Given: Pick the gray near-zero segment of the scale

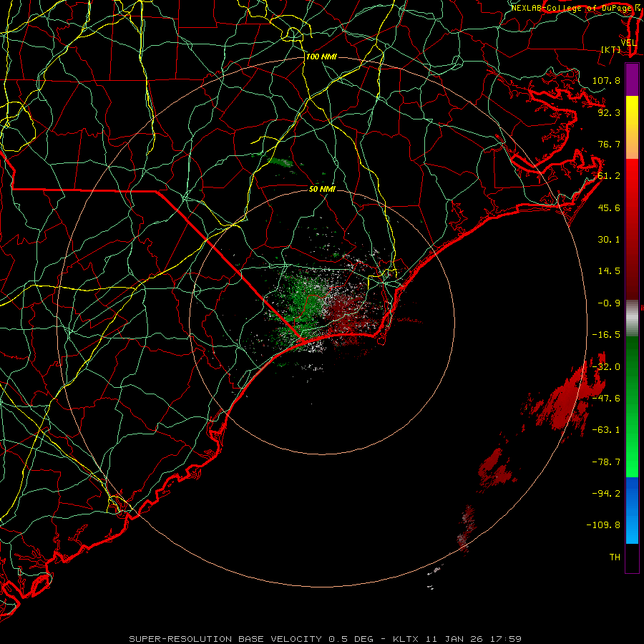Looking at the screenshot, I should click(632, 318).
